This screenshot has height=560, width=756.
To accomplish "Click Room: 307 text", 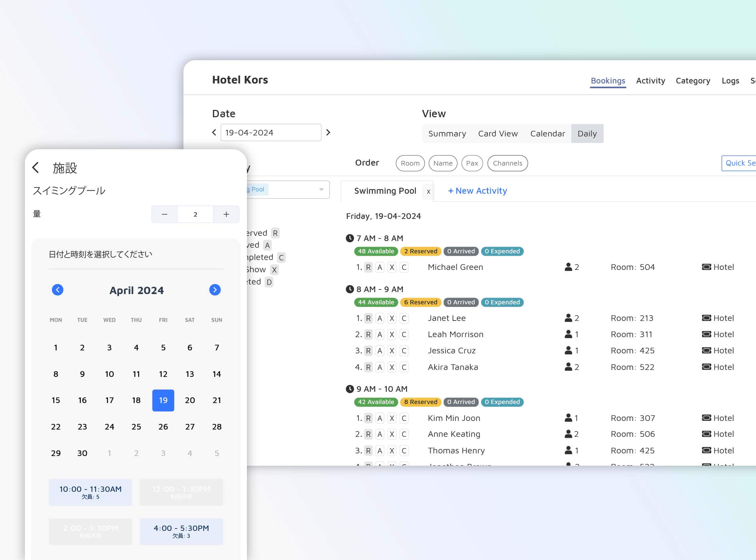I will tap(633, 418).
